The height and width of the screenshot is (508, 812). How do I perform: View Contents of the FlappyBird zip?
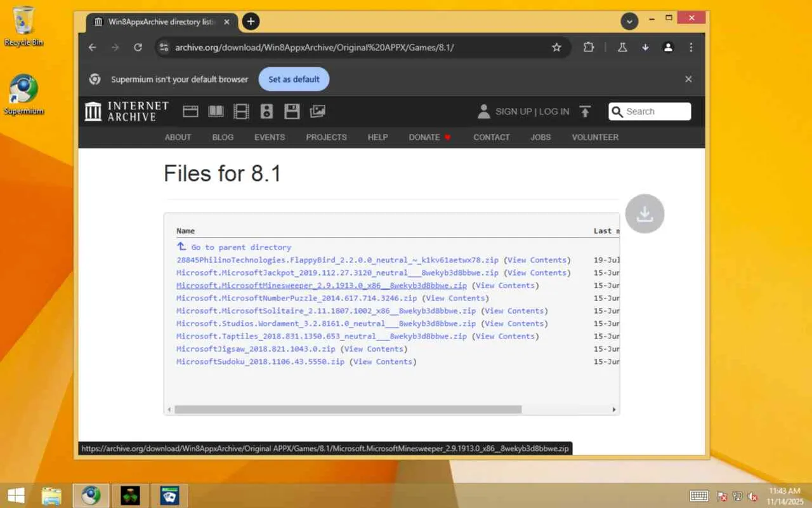pyautogui.click(x=537, y=260)
